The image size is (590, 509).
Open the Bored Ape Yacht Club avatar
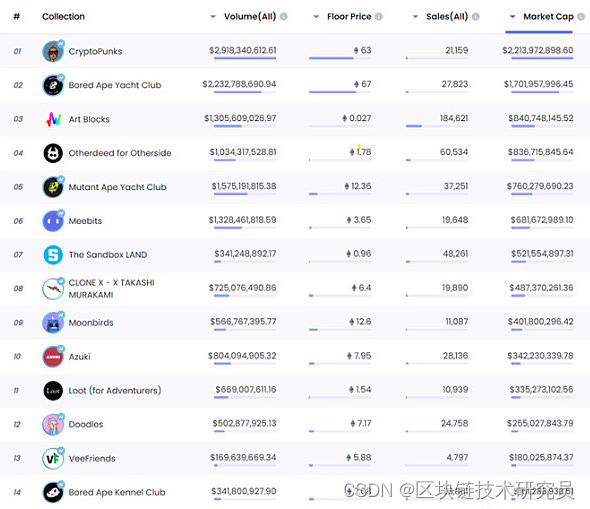[53, 85]
